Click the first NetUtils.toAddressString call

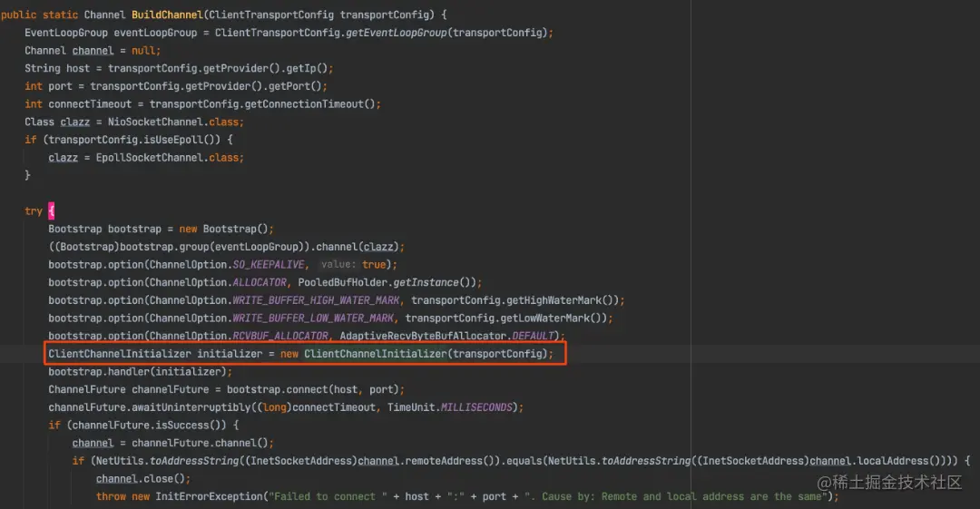[x=168, y=461]
